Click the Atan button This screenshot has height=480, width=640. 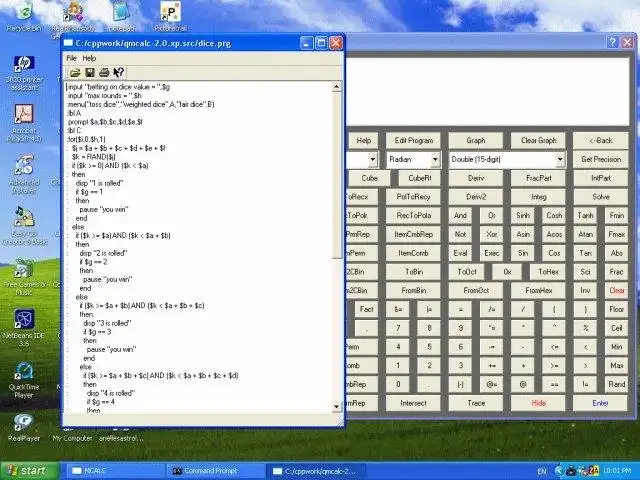click(x=585, y=234)
